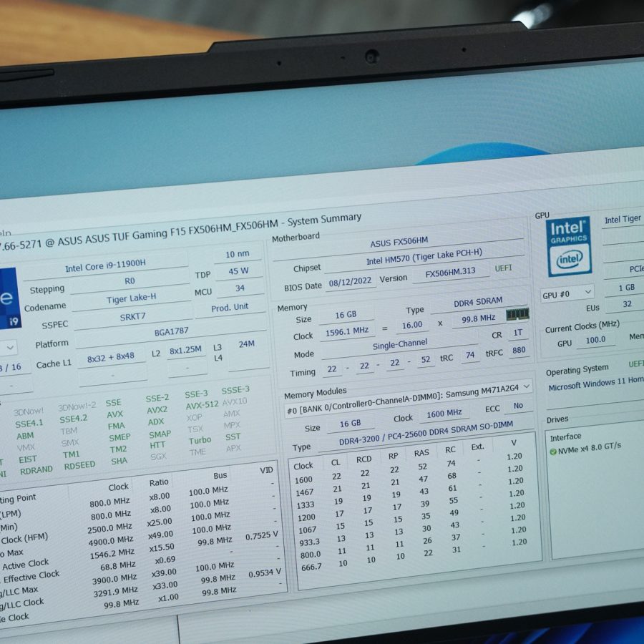Click the RCD column header
This screenshot has width=644, height=644.
(x=364, y=459)
